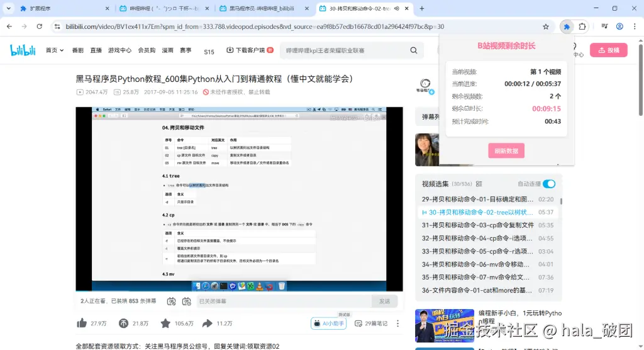This screenshot has height=350, width=644.
Task: Close the 30-拷贝和移动命令 browser tab
Action: coord(407,8)
